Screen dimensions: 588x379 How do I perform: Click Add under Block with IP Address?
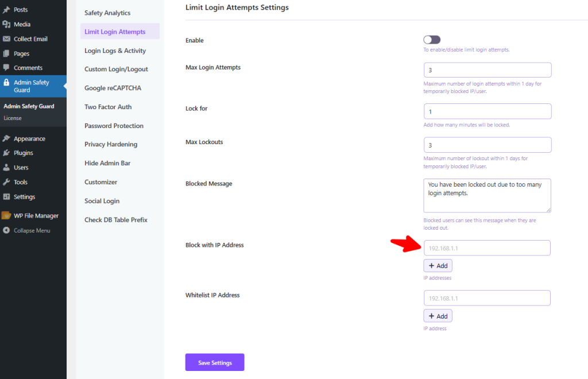pos(438,266)
